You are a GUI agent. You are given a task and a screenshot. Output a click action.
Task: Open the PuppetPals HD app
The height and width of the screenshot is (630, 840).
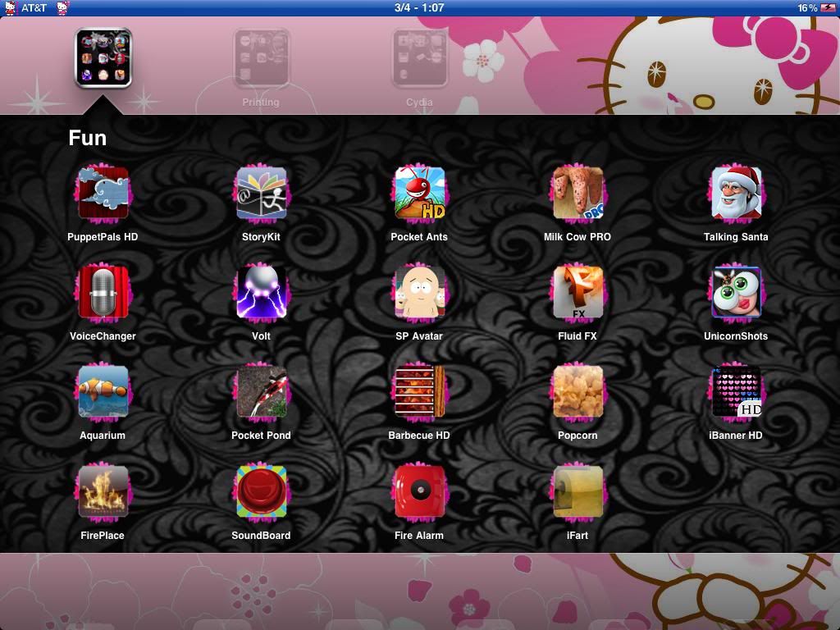[103, 193]
